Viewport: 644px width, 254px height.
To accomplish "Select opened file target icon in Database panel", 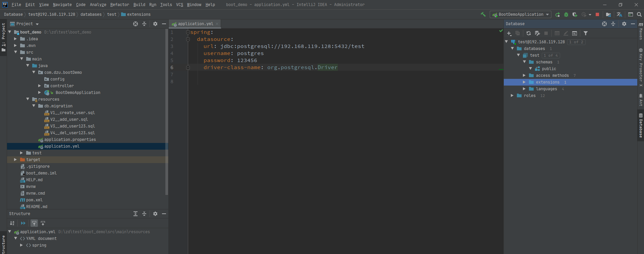I will (604, 24).
